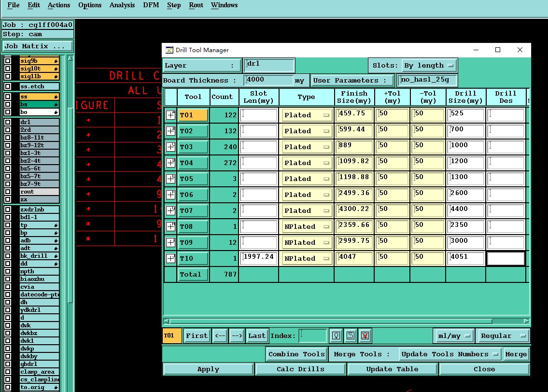Click the arrow marker on bo layer
The height and width of the screenshot is (392, 548).
click(x=56, y=112)
